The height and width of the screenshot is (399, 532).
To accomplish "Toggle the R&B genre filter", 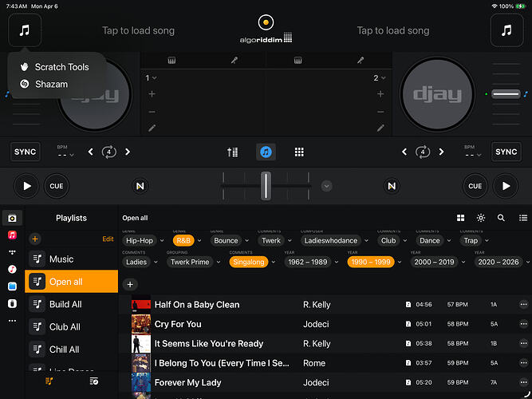I will (183, 240).
